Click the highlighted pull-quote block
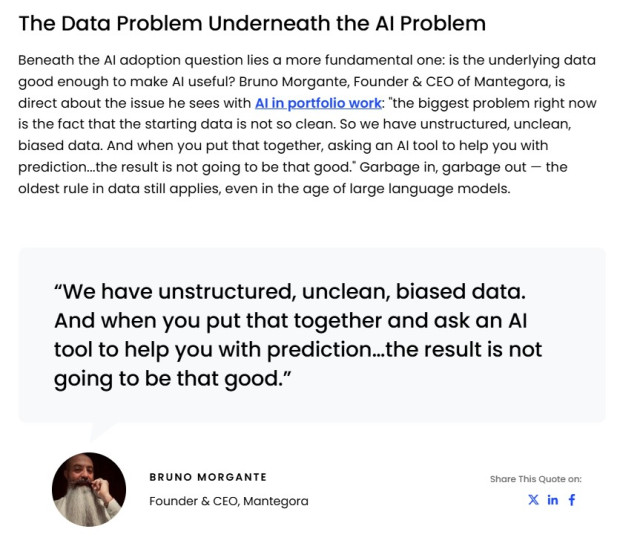Image resolution: width=640 pixels, height=552 pixels. [311, 335]
